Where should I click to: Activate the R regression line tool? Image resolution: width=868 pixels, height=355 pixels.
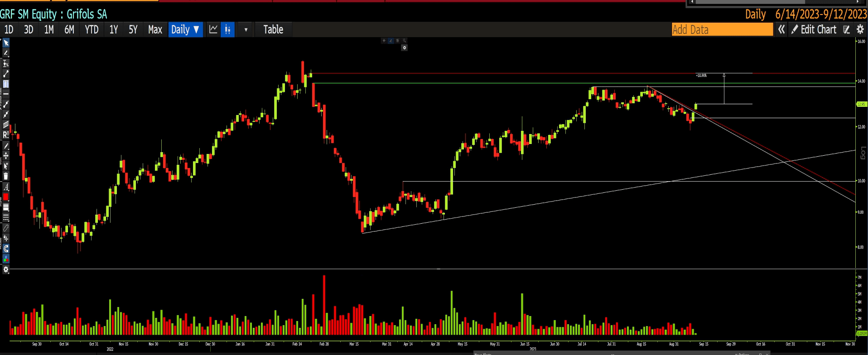(x=6, y=135)
